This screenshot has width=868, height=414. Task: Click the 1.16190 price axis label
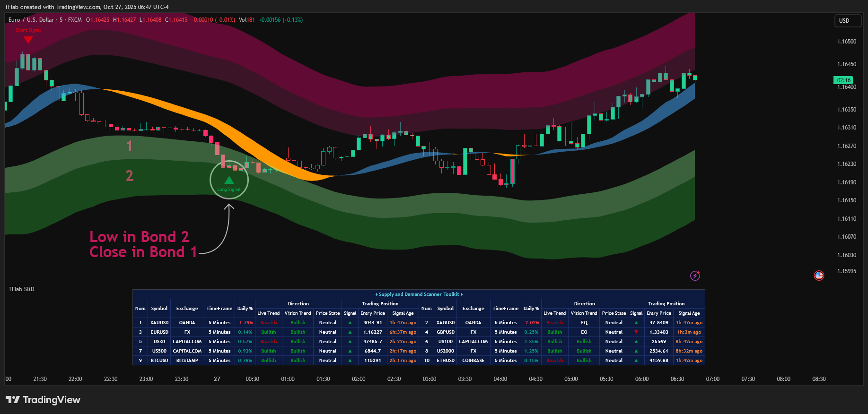click(847, 182)
